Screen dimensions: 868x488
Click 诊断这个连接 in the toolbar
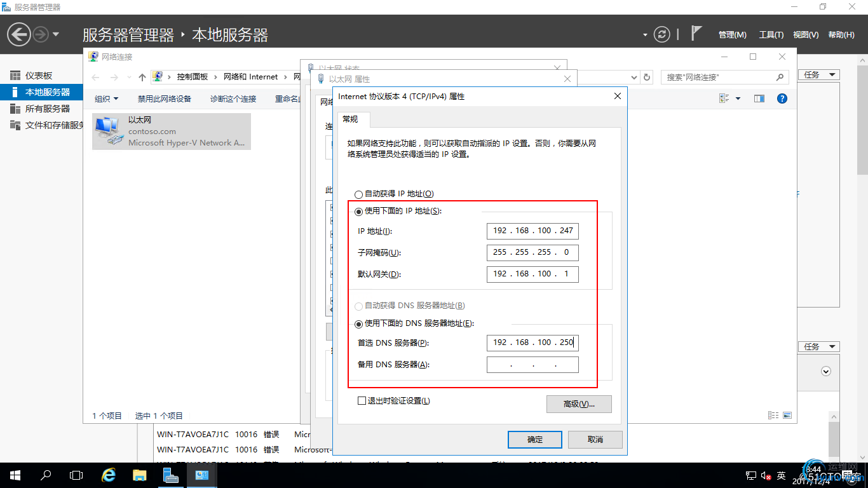point(233,98)
